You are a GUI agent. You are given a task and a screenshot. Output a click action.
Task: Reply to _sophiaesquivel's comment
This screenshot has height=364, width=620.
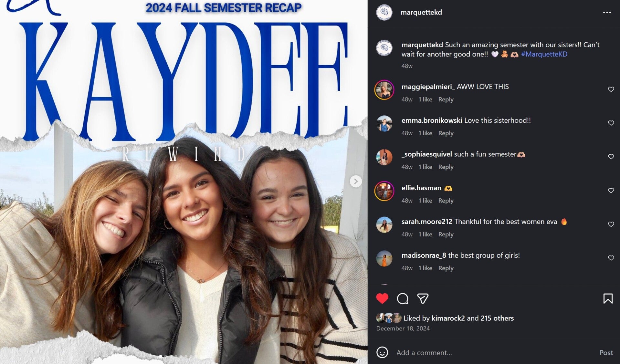click(446, 167)
